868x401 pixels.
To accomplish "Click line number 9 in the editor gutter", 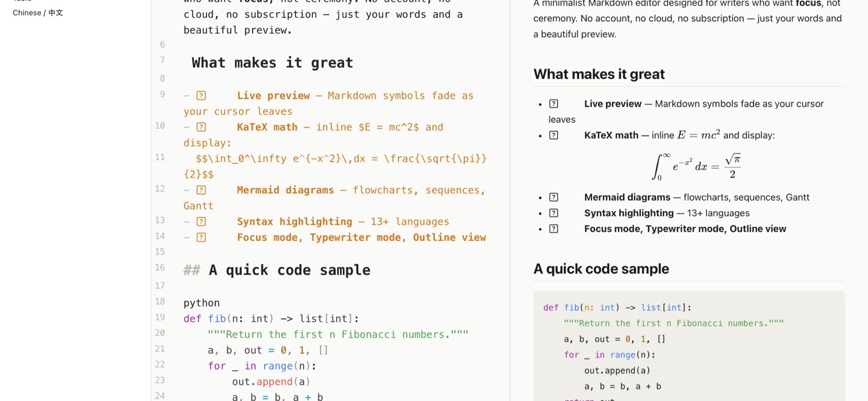I will 162,94.
